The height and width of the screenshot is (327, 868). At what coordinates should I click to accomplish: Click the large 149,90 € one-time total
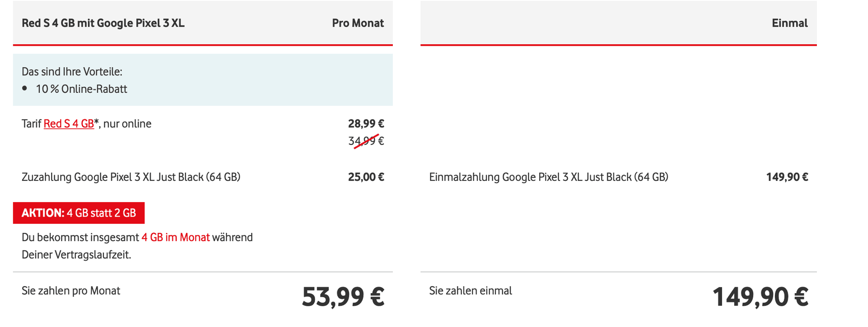pyautogui.click(x=760, y=297)
